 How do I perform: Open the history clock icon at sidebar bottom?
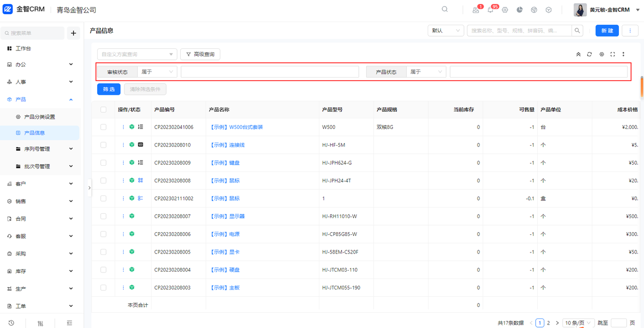click(x=11, y=323)
